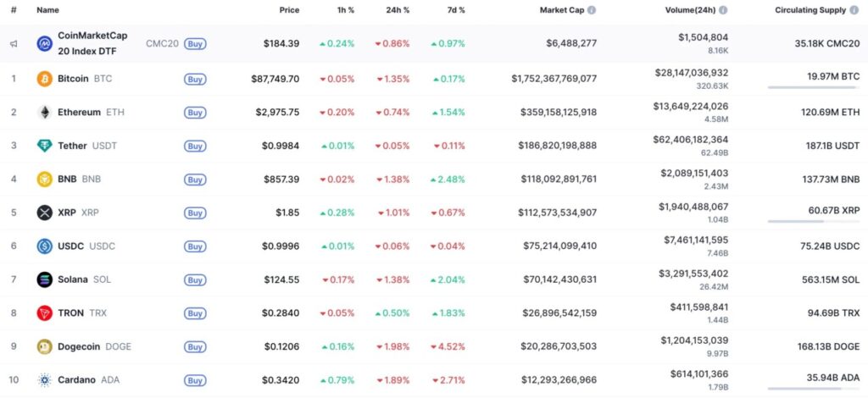Click the Bitcoin coin logo icon
868x398 pixels.
point(44,79)
